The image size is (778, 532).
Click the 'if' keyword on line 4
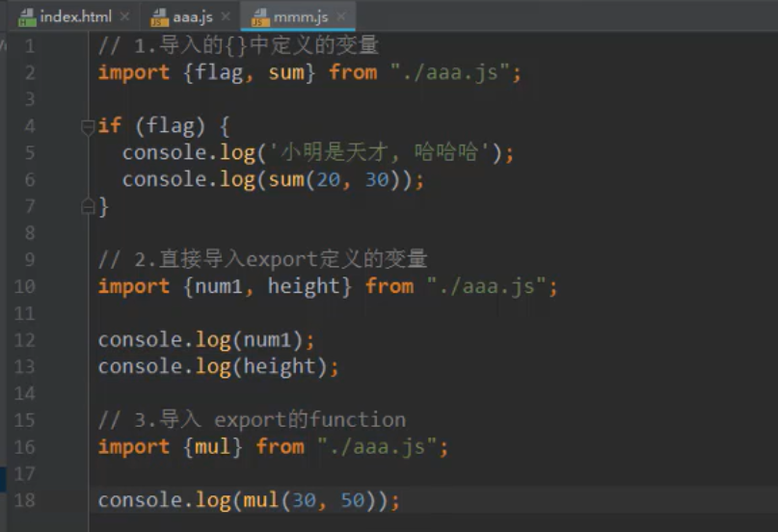(110, 126)
